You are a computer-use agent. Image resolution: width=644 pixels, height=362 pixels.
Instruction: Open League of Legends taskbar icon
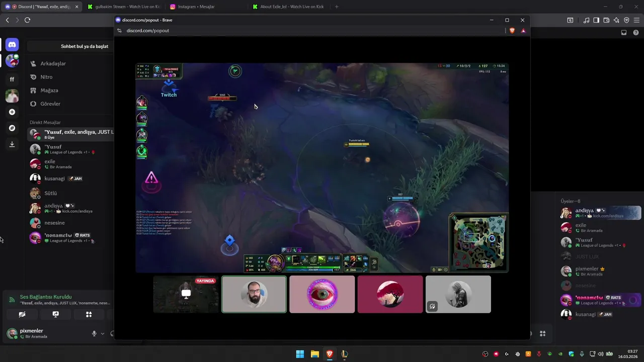[344, 354]
